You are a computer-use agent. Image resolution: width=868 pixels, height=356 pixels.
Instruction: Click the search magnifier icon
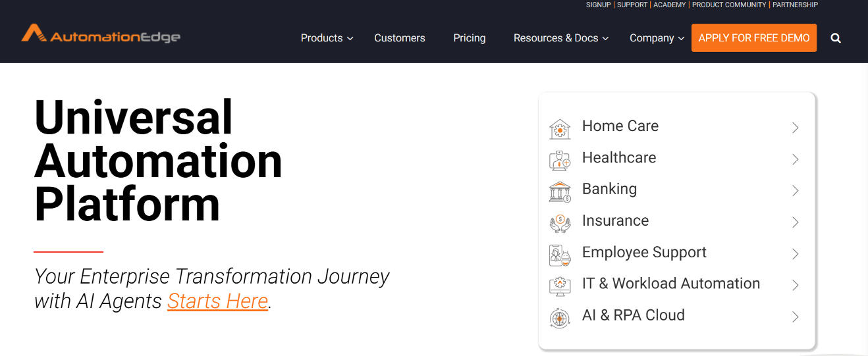[836, 38]
